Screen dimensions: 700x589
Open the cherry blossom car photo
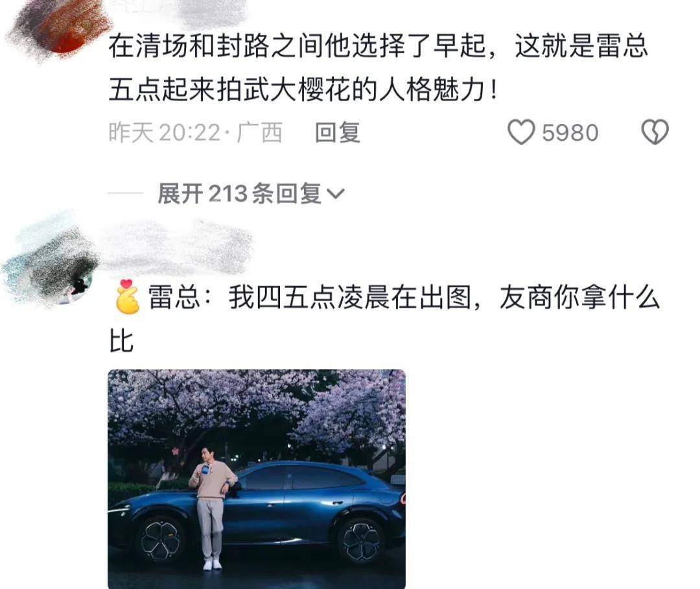coord(257,479)
